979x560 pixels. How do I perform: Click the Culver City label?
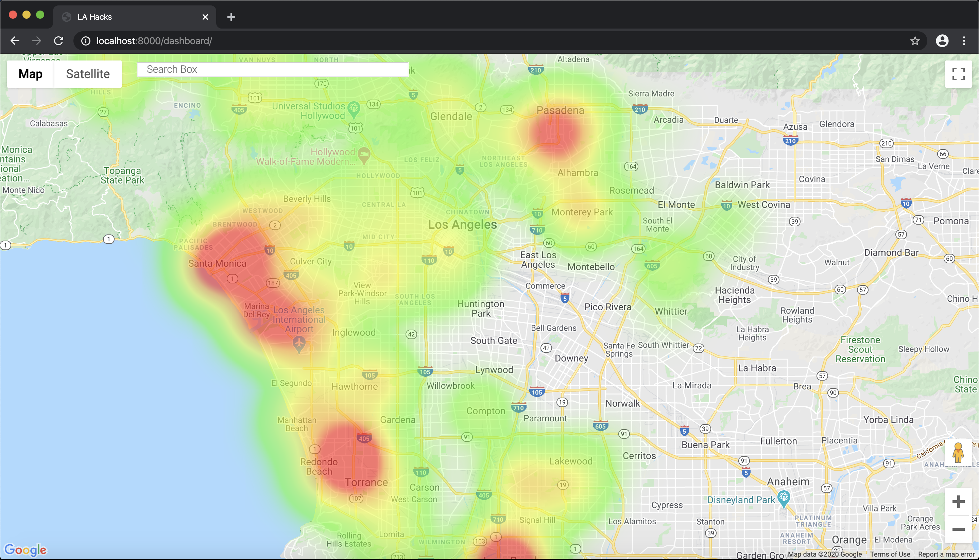tap(310, 262)
